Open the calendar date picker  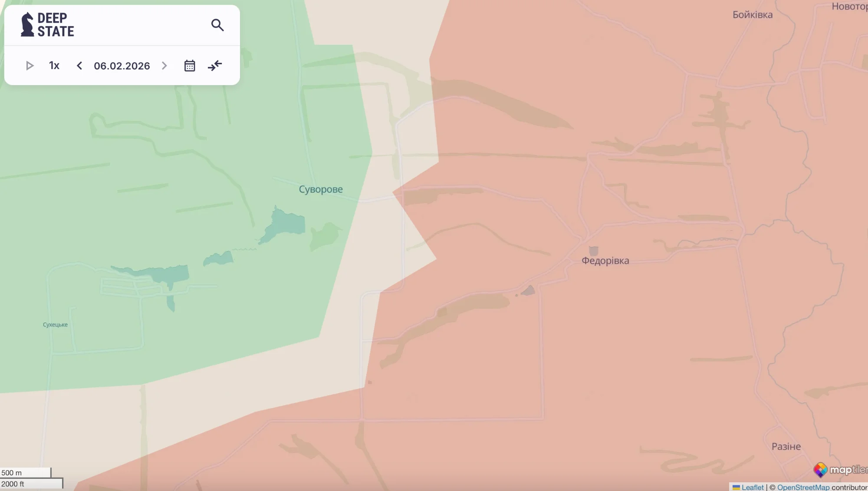click(190, 66)
